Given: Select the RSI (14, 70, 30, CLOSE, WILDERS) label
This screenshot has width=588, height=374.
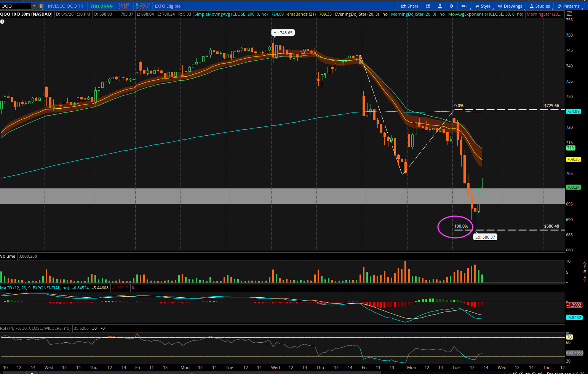Looking at the screenshot, I should pos(35,328).
